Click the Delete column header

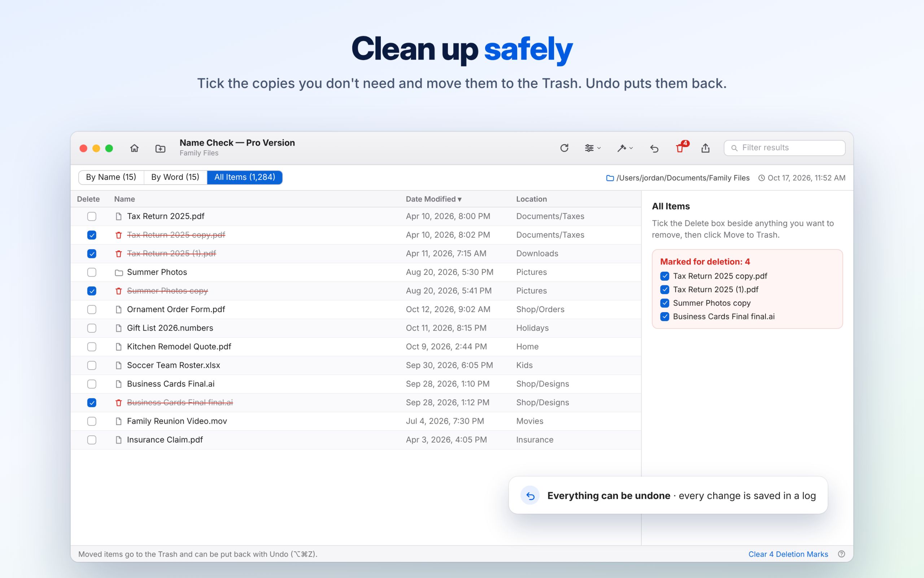88,199
